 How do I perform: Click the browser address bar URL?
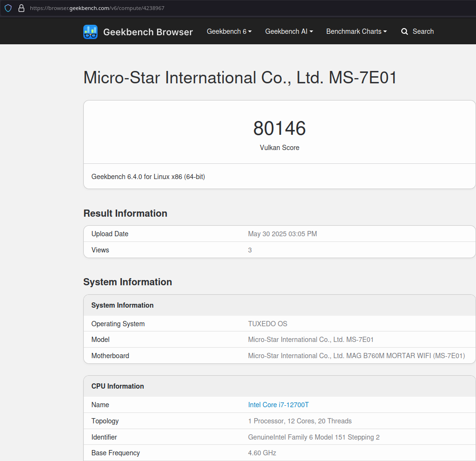97,8
